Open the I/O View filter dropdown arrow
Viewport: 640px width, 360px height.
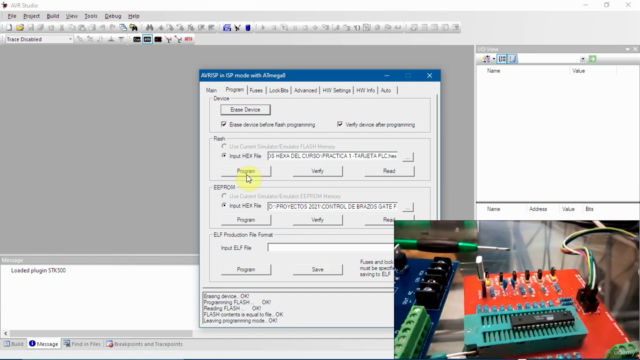582,59
